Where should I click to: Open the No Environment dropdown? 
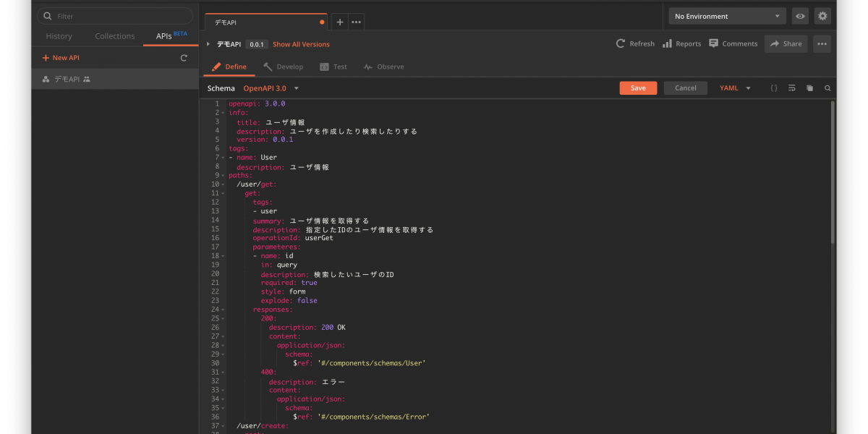pyautogui.click(x=727, y=16)
